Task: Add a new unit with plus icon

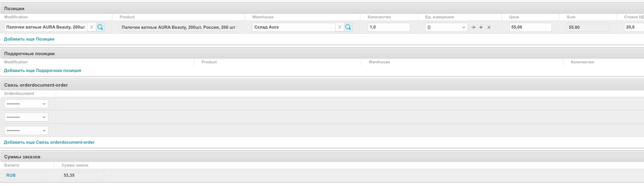Action: [x=481, y=27]
